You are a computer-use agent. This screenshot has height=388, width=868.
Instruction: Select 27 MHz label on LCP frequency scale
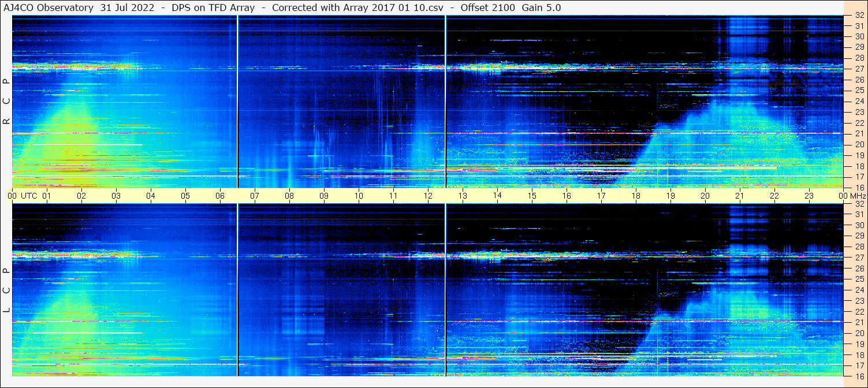click(859, 258)
